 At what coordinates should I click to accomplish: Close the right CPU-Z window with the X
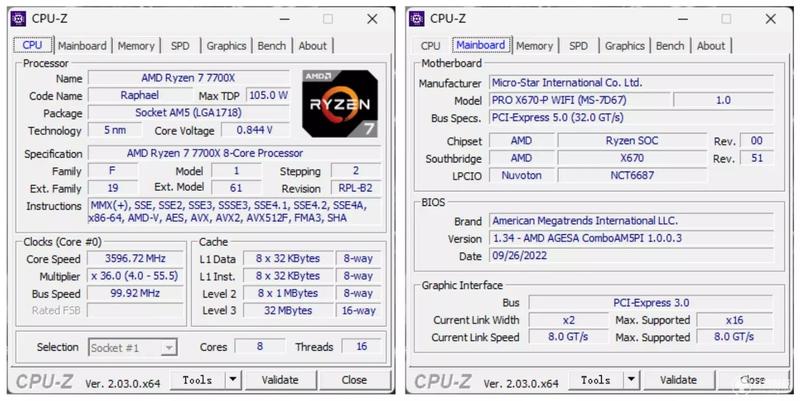coord(770,19)
